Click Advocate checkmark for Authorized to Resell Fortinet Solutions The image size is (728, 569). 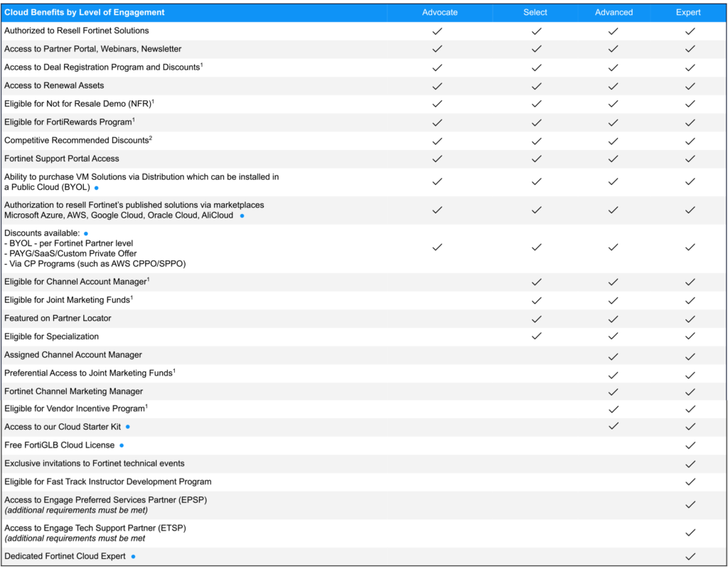(437, 31)
